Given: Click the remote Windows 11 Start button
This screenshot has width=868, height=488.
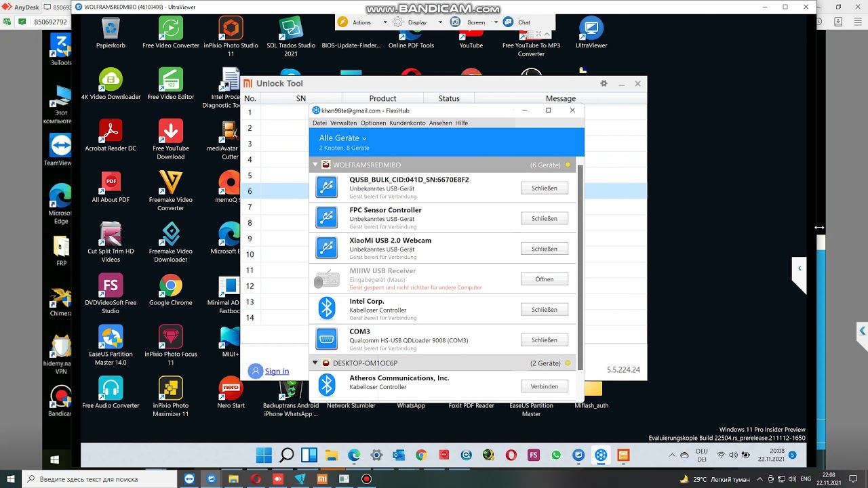Looking at the screenshot, I should pos(264,455).
